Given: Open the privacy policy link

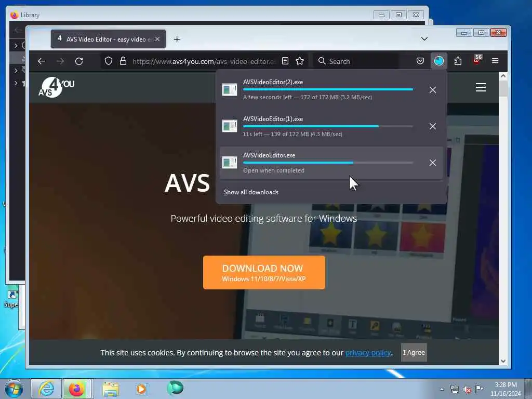Looking at the screenshot, I should tap(368, 353).
